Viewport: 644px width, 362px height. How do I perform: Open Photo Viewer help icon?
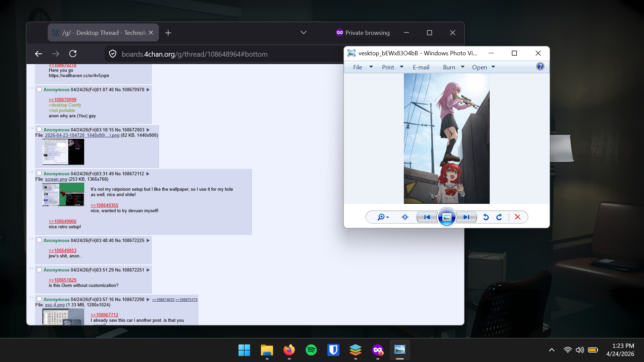point(540,66)
